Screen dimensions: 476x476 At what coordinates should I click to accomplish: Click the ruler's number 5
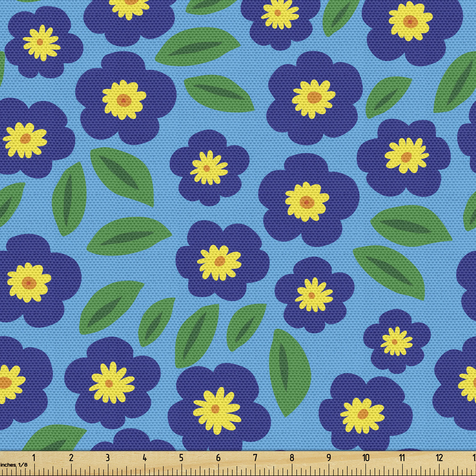pos(181,458)
